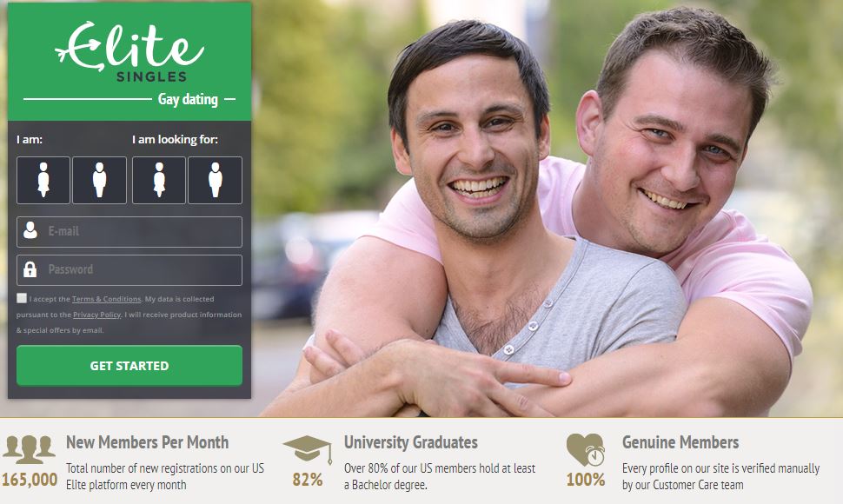The image size is (843, 504).
Task: Open the Privacy Policy link
Action: 97,315
